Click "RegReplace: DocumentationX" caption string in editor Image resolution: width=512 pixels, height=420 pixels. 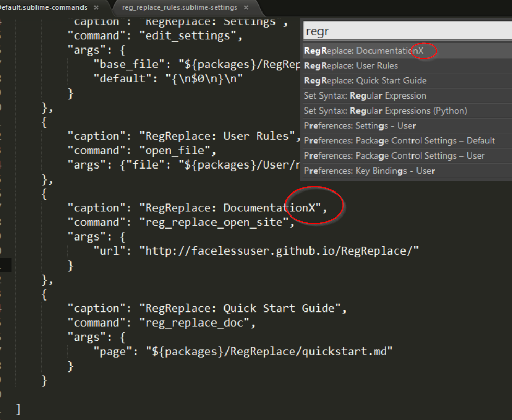click(230, 208)
